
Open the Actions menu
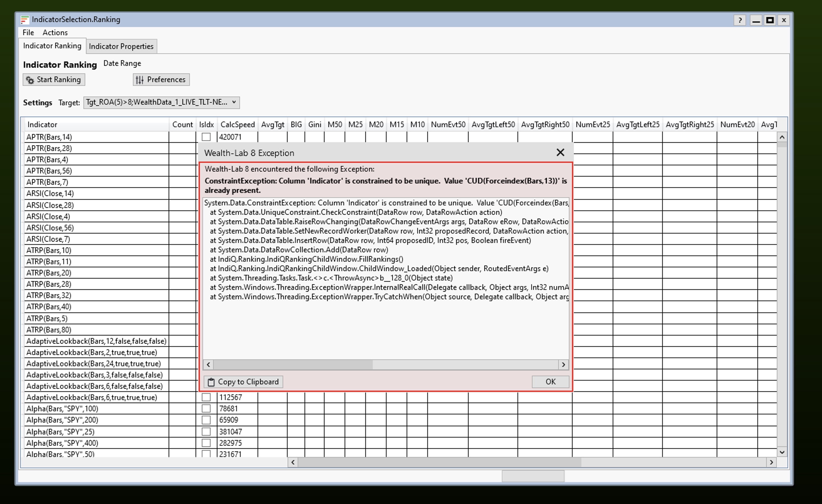[55, 33]
